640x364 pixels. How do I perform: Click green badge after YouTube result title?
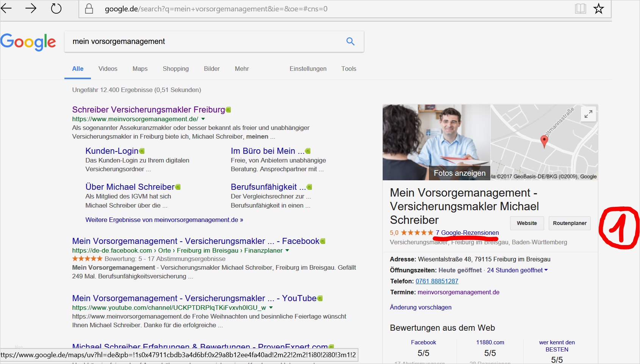(x=320, y=298)
